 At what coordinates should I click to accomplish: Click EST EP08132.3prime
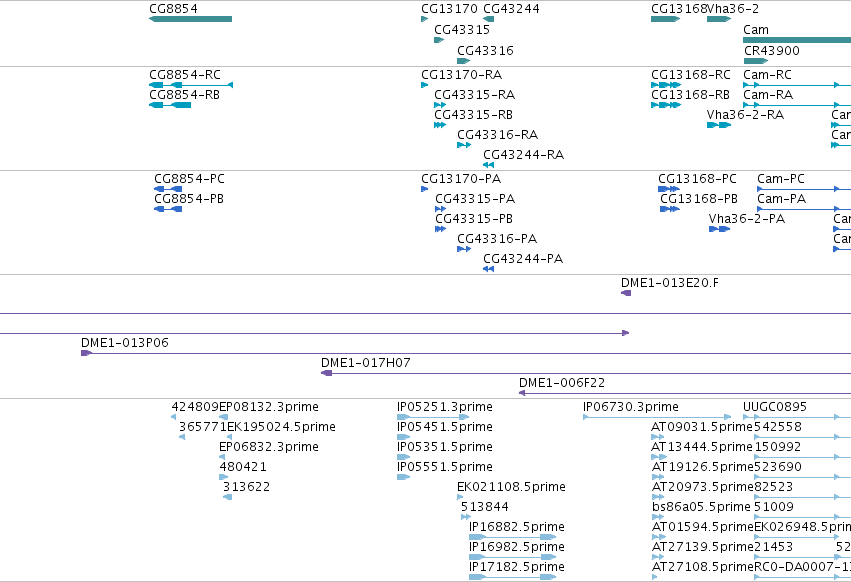pos(224,417)
